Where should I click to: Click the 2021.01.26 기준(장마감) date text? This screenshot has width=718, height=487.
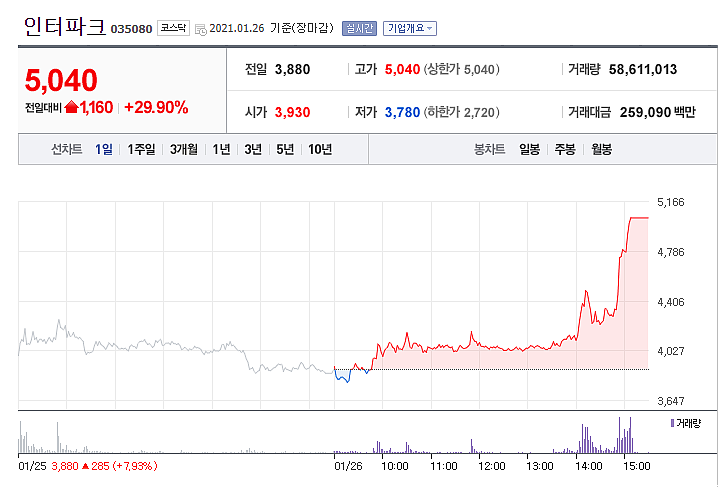coord(272,28)
